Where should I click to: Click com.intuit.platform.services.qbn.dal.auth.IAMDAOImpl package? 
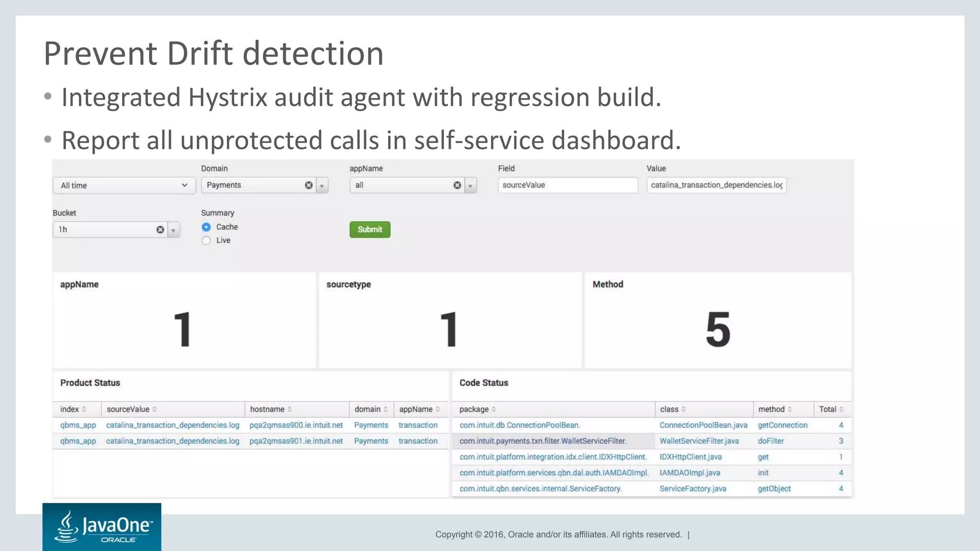554,473
